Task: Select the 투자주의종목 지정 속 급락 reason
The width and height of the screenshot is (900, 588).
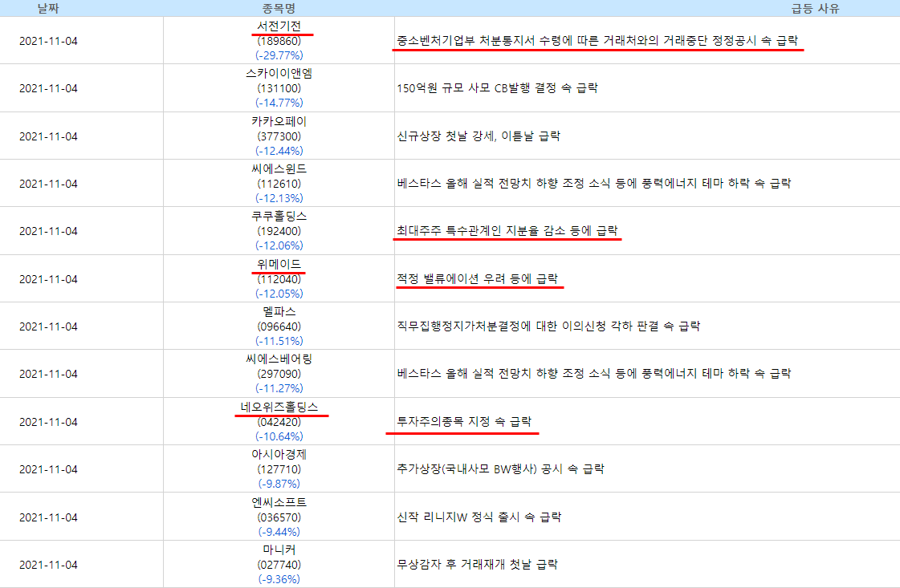Action: tap(464, 422)
